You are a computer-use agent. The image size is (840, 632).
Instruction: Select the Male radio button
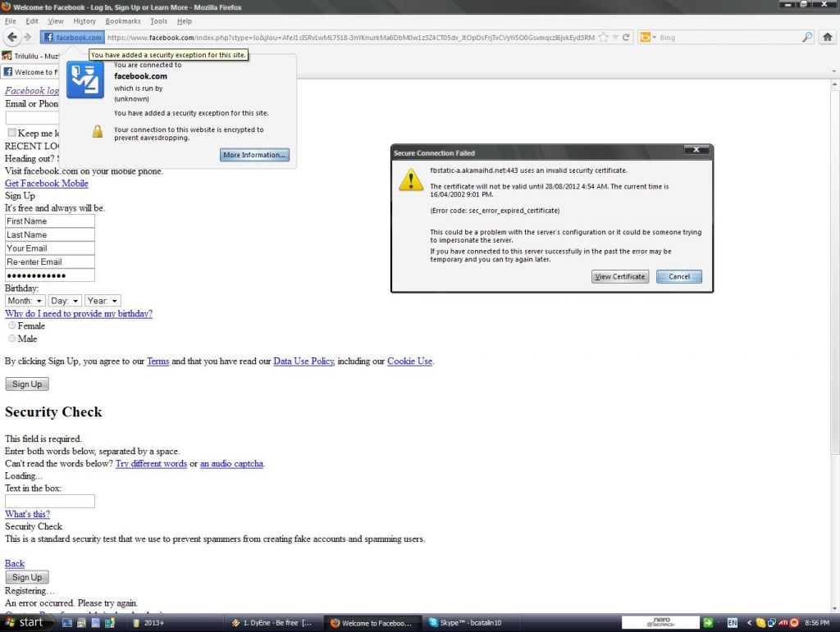click(x=12, y=339)
